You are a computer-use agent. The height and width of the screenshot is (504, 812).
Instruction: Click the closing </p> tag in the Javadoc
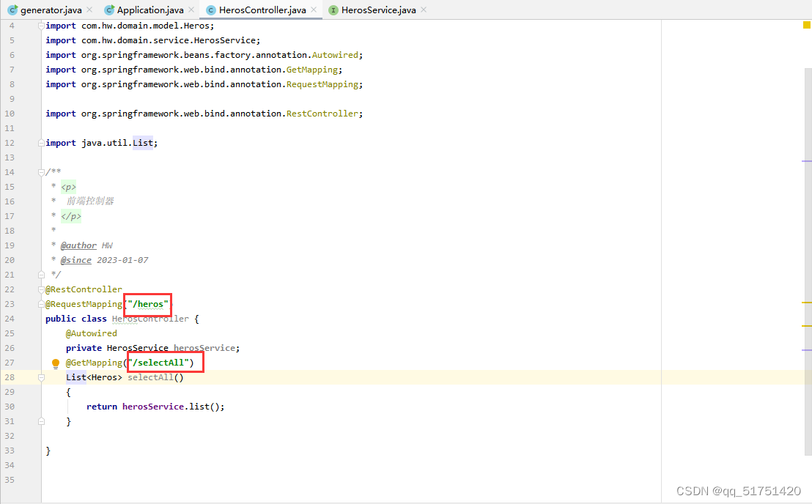pos(71,216)
